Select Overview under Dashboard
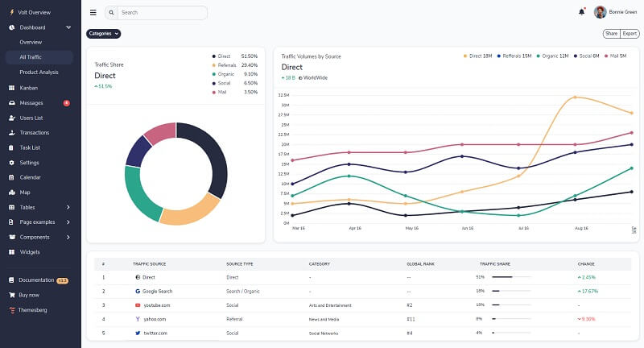This screenshot has height=348, width=644. (x=31, y=42)
